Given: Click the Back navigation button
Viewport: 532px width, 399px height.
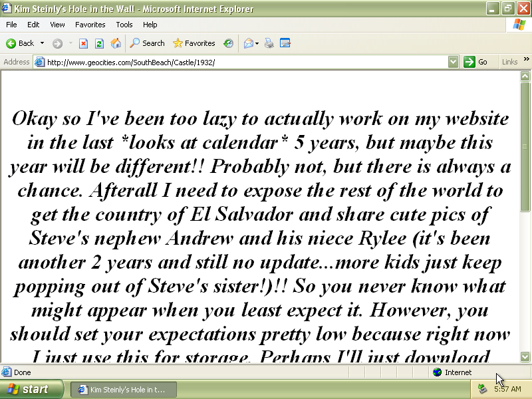Looking at the screenshot, I should pyautogui.click(x=20, y=43).
